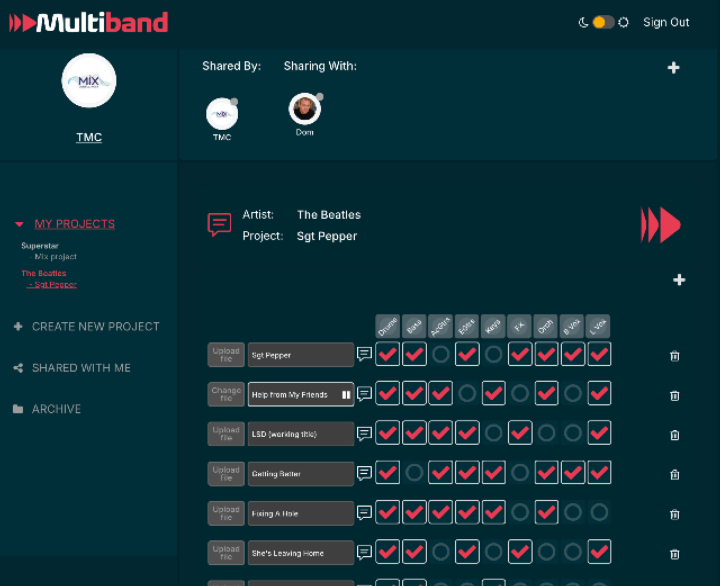720x586 pixels.
Task: Uncheck L Vox for Help from My Friends
Action: click(599, 394)
